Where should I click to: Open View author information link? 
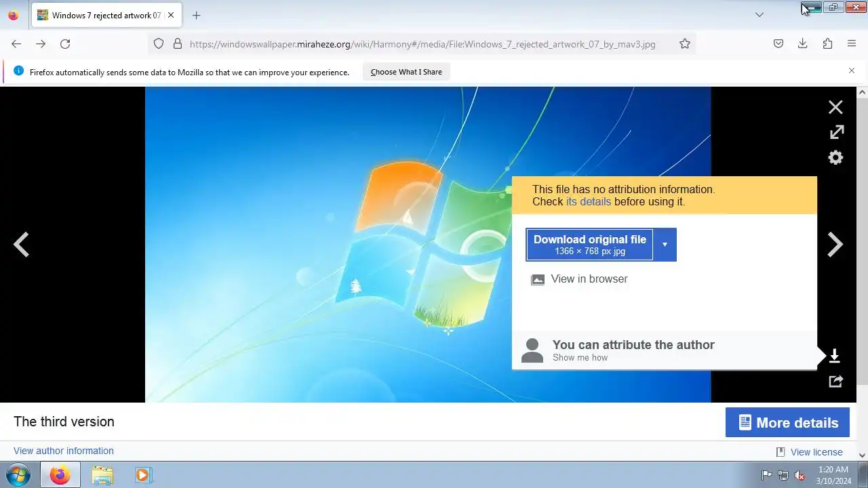64,451
